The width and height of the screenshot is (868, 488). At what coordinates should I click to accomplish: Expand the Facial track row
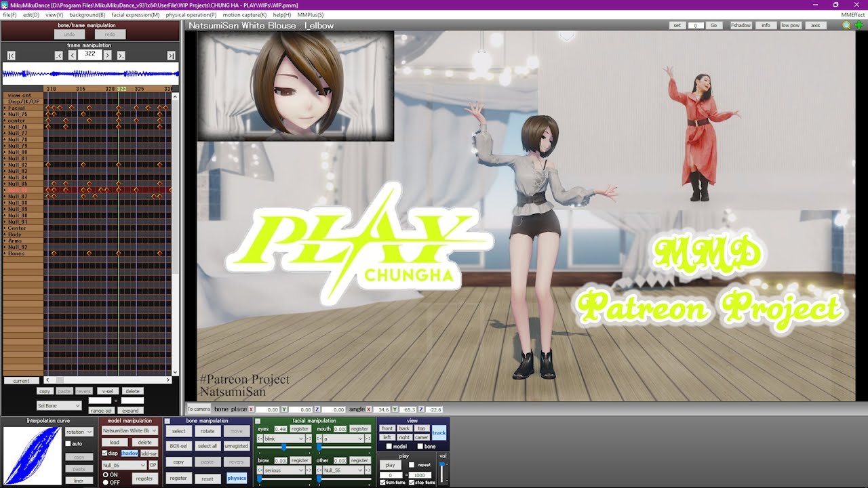point(5,108)
